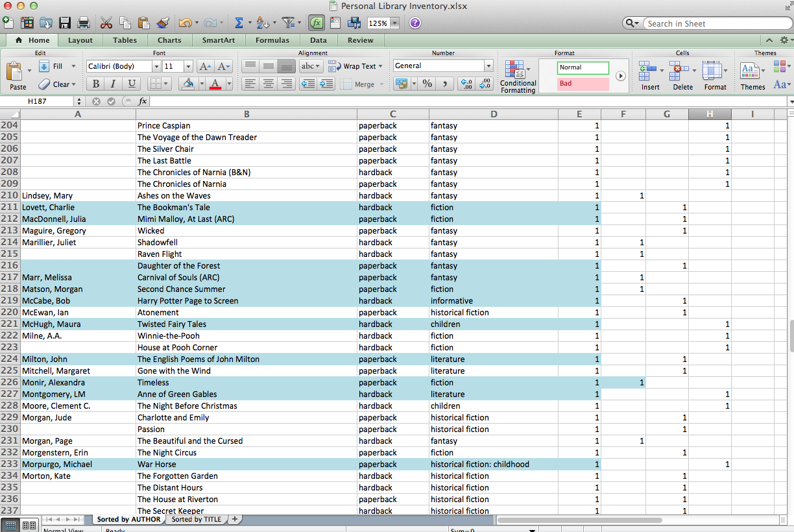Click the Print icon in toolbar
Viewport: 794px width, 532px height.
83,23
